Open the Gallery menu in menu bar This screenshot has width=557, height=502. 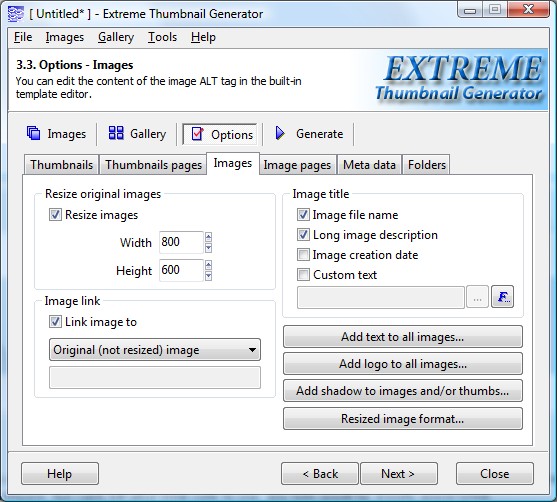click(116, 37)
